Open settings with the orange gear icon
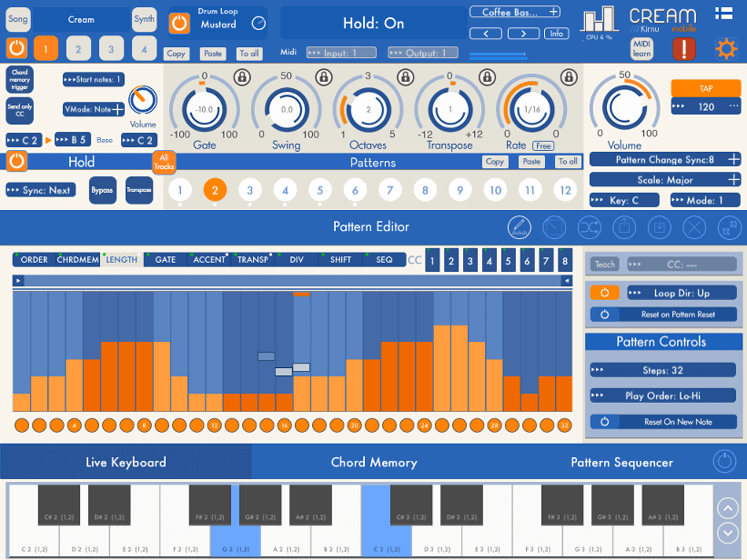The height and width of the screenshot is (560, 747). pyautogui.click(x=726, y=48)
